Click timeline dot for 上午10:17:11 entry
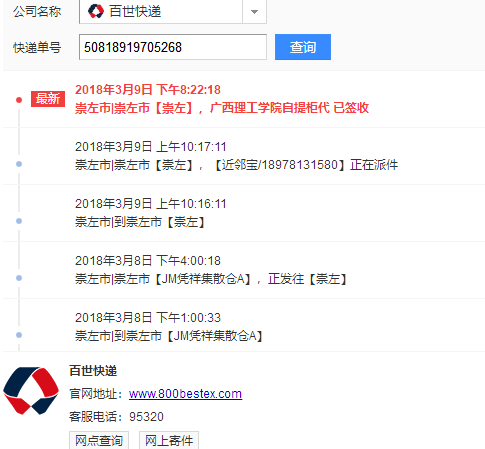Image resolution: width=485 pixels, height=449 pixels. pyautogui.click(x=19, y=164)
